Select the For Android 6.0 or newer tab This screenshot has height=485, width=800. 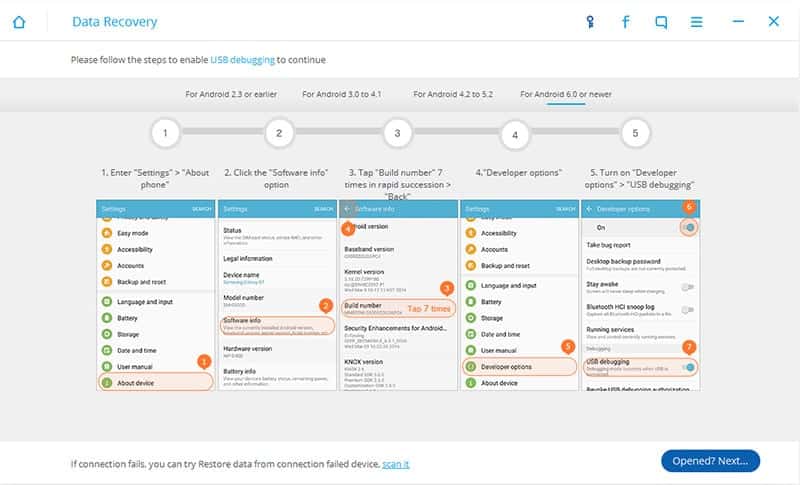pyautogui.click(x=566, y=94)
